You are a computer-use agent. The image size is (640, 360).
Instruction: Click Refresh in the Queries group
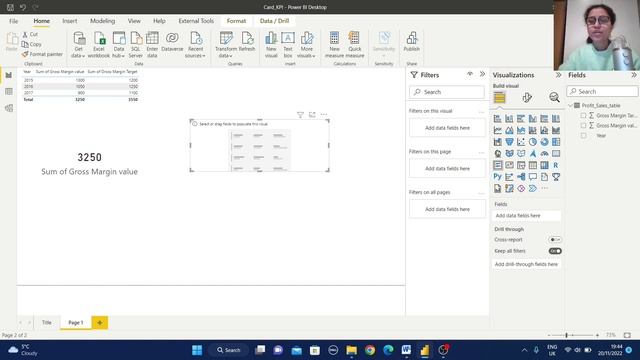[247, 42]
